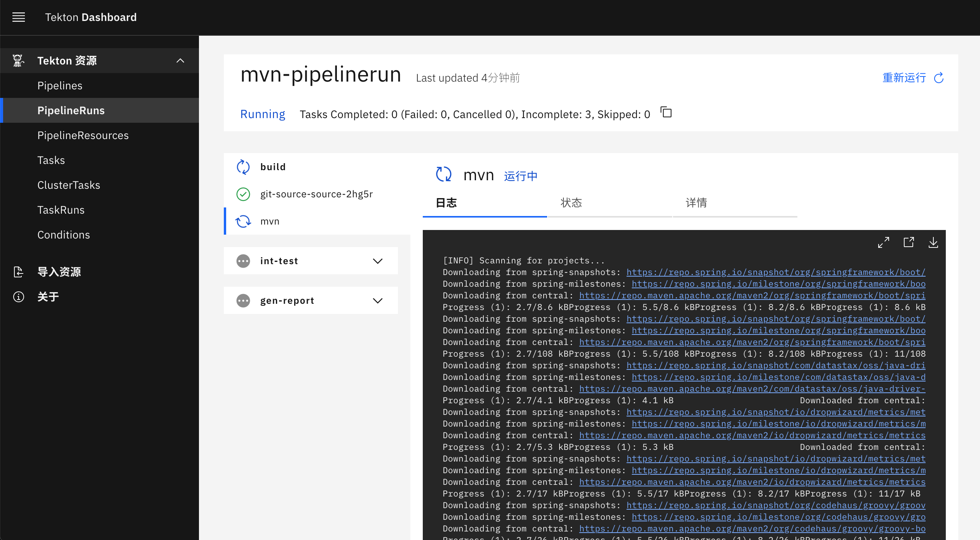Image resolution: width=980 pixels, height=540 pixels.
Task: Open the Tasks sidebar entry
Action: [x=99, y=160]
